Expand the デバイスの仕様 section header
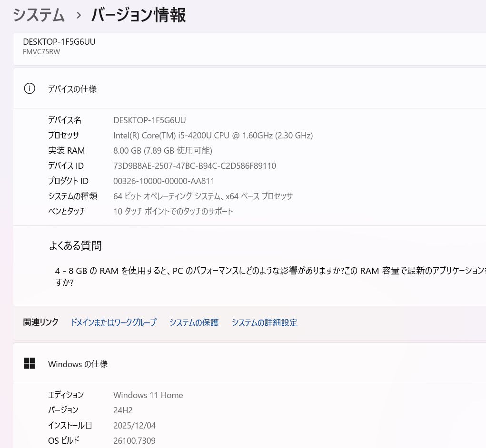Image resolution: width=486 pixels, height=448 pixels. [x=249, y=88]
